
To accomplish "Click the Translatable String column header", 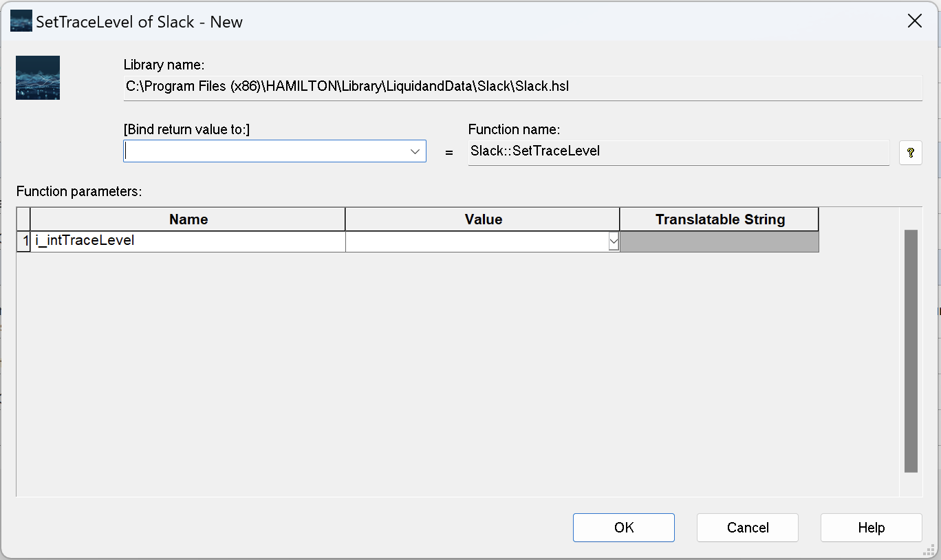I will 720,219.
